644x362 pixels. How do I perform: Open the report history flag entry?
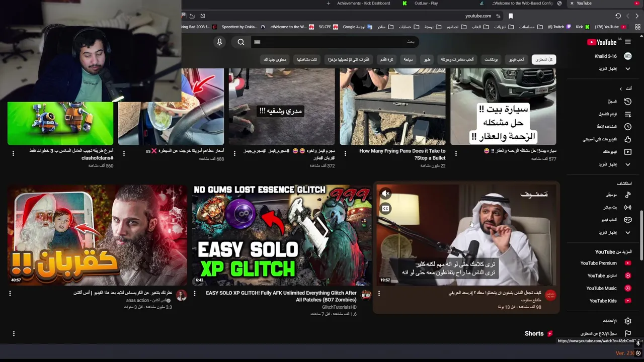click(x=605, y=333)
